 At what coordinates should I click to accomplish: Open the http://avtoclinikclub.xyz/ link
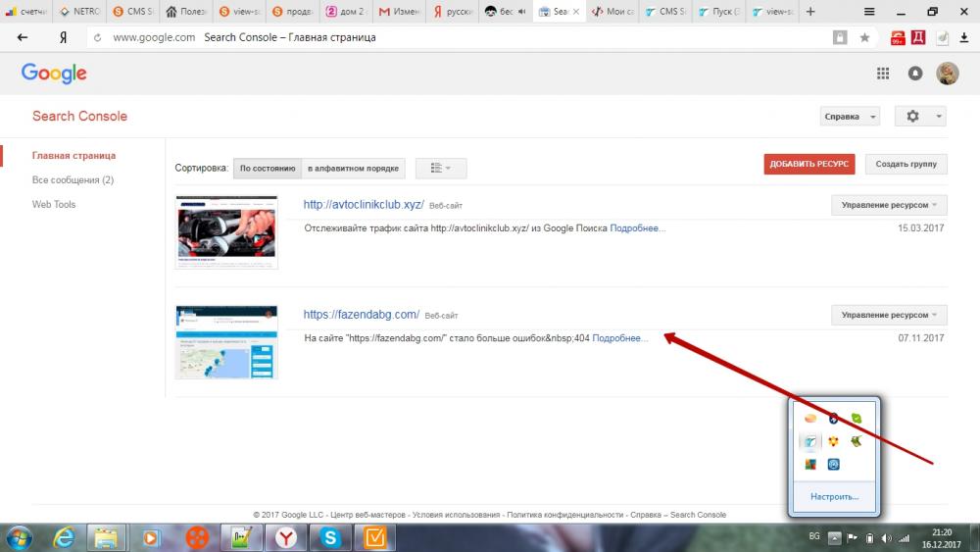pyautogui.click(x=364, y=204)
